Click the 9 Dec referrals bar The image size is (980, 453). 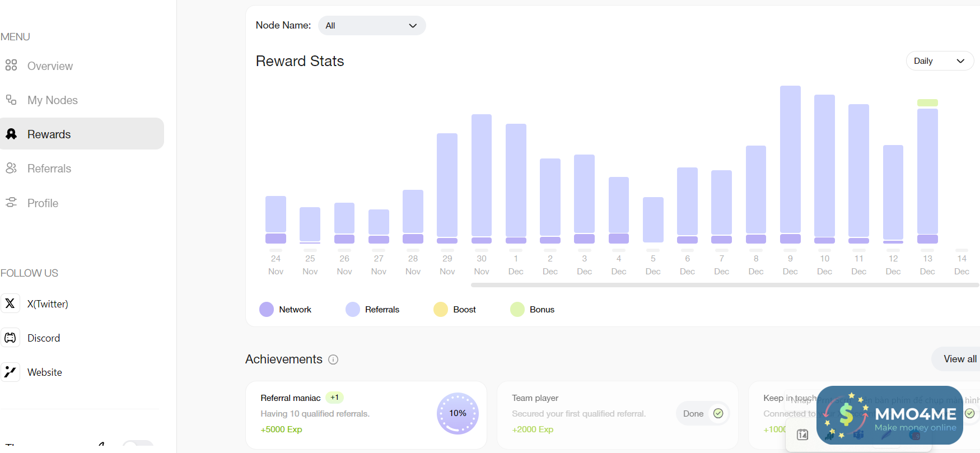(x=790, y=159)
